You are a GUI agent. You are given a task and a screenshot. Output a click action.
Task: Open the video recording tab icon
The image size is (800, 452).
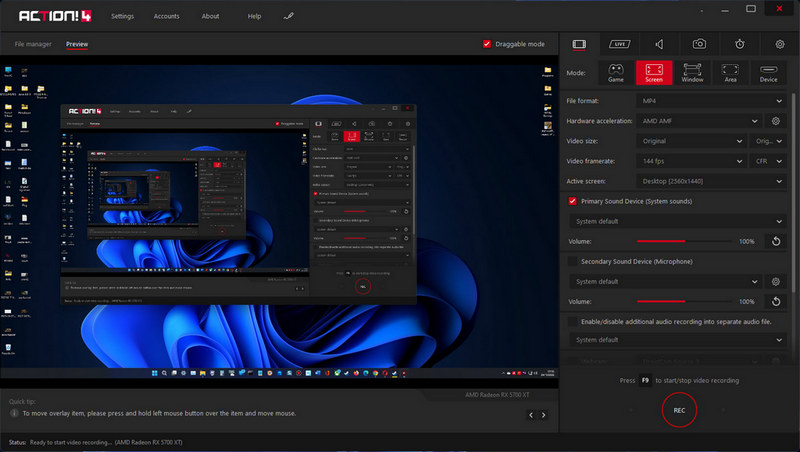579,44
